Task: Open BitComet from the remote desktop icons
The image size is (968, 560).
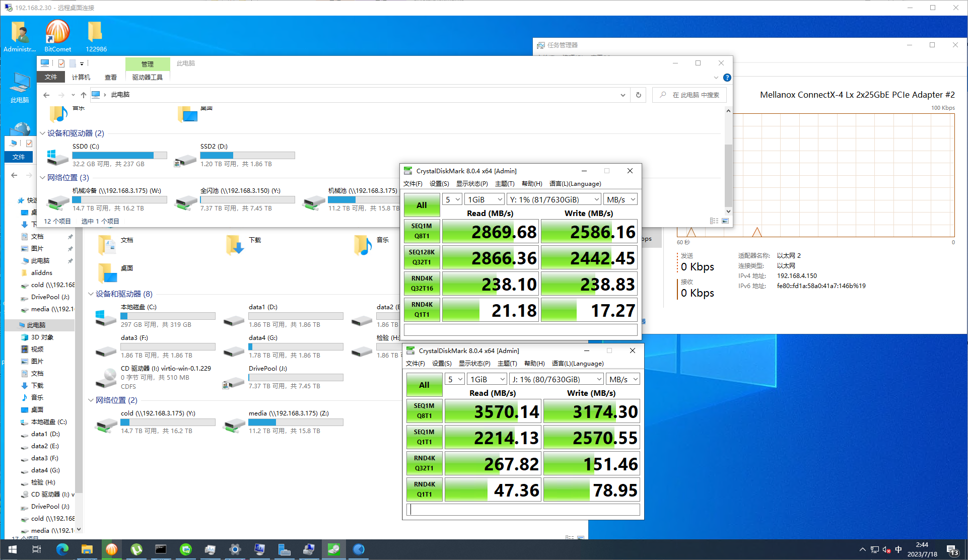Action: tap(57, 35)
